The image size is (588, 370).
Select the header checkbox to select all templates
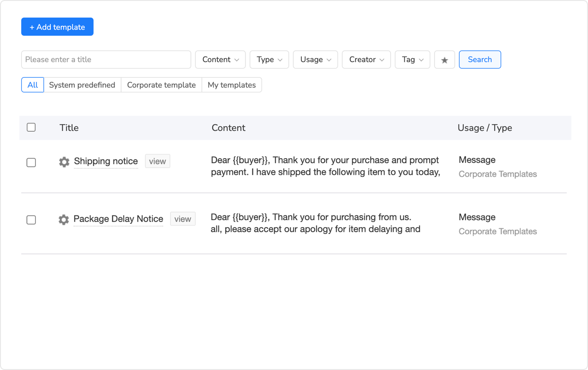tap(31, 127)
